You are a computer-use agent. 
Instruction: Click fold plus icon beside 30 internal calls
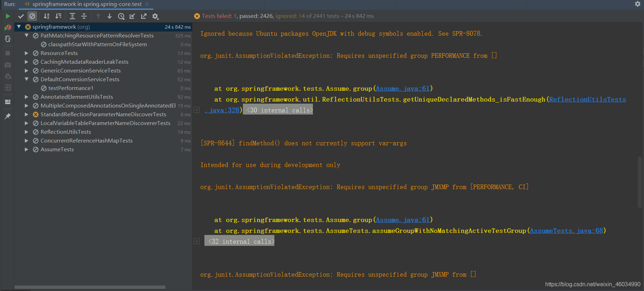[197, 110]
